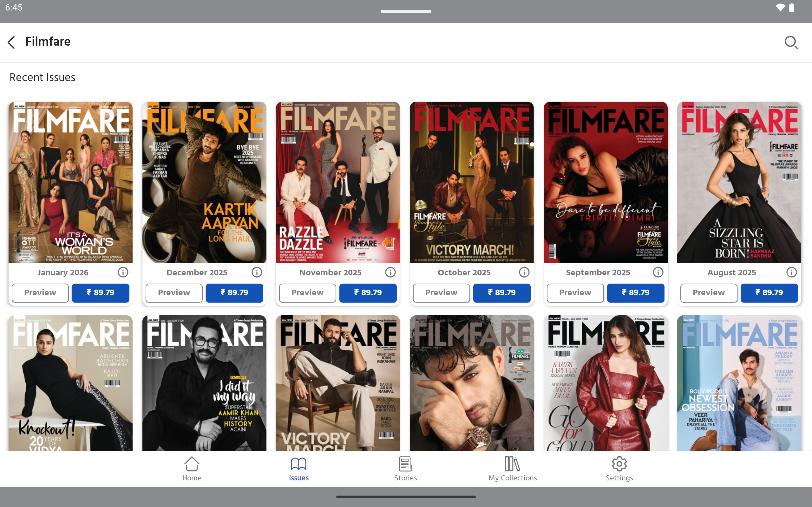812x507 pixels.
Task: Open the Aamir Khan cover issue
Action: tap(204, 383)
